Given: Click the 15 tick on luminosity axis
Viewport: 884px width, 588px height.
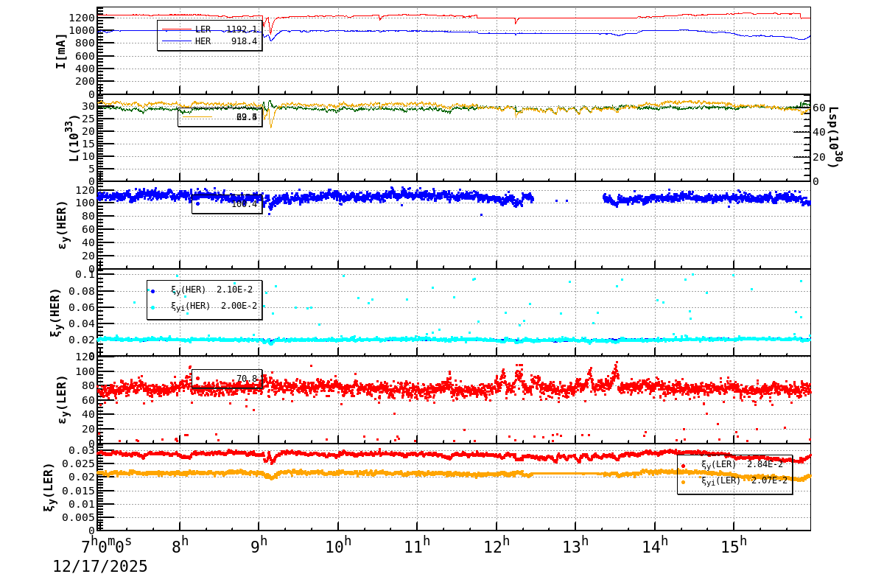Looking at the screenshot, I should pyautogui.click(x=88, y=144).
